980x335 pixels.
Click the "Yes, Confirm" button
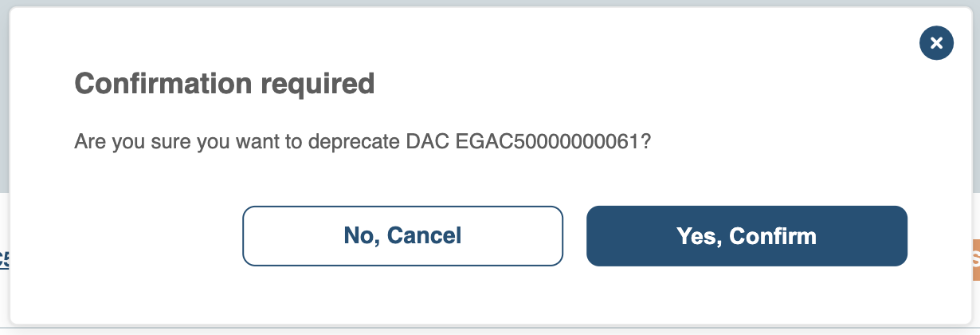pos(747,235)
